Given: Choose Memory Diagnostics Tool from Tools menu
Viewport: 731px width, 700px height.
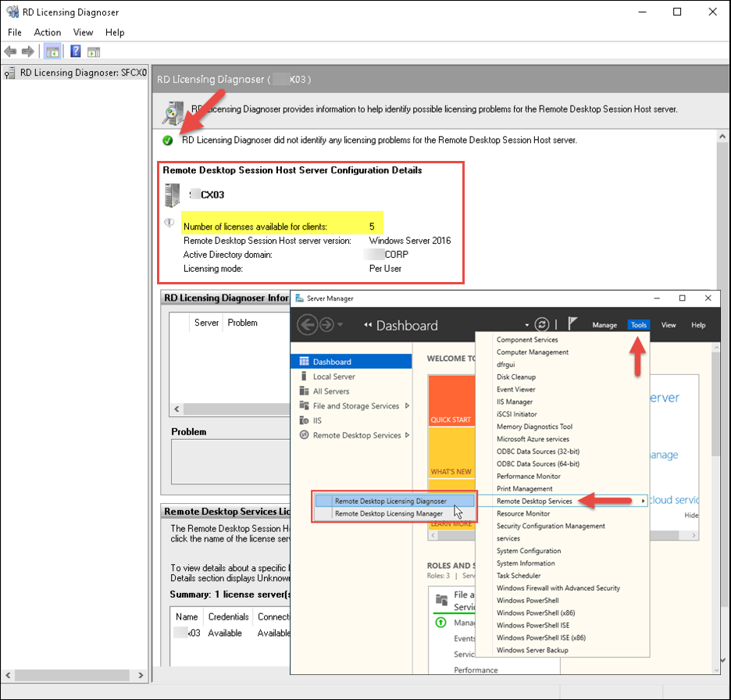Looking at the screenshot, I should tap(534, 427).
